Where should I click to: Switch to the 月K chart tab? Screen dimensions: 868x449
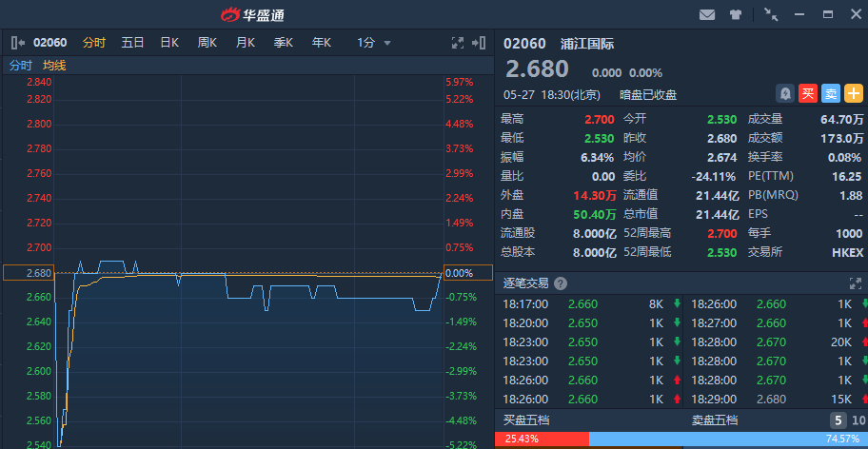[x=246, y=43]
